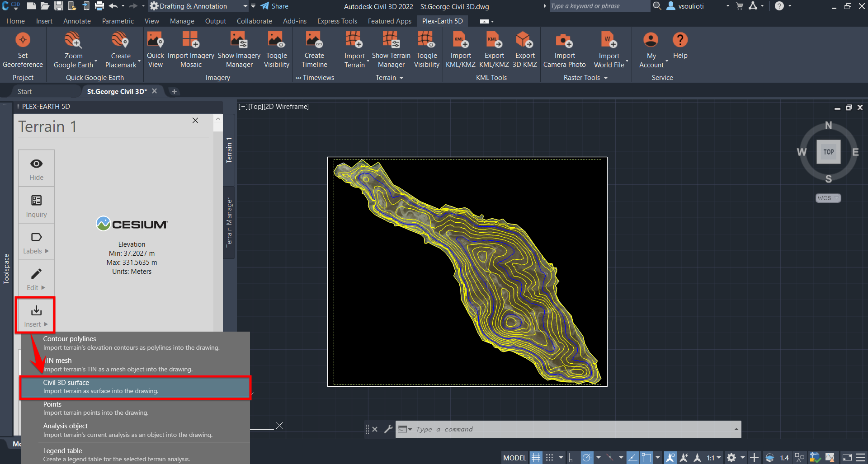
Task: Open the Show Terrain Manager tool
Action: (391, 50)
